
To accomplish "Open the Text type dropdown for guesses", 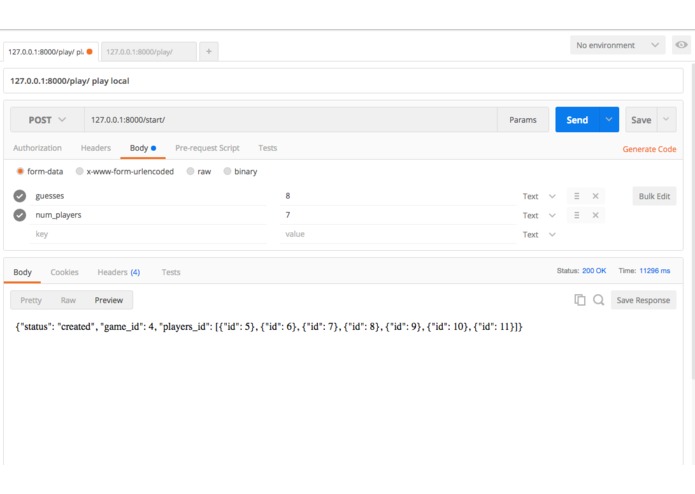I will [539, 196].
